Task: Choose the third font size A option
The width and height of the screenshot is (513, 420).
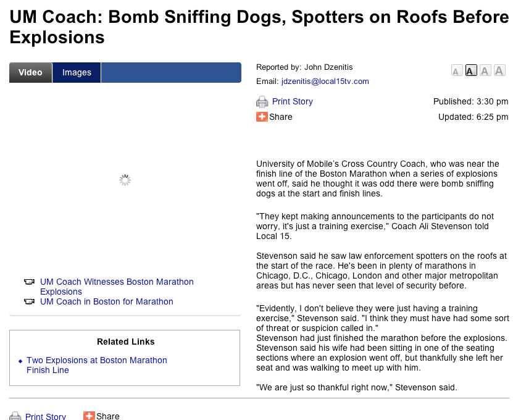Action: (x=485, y=70)
